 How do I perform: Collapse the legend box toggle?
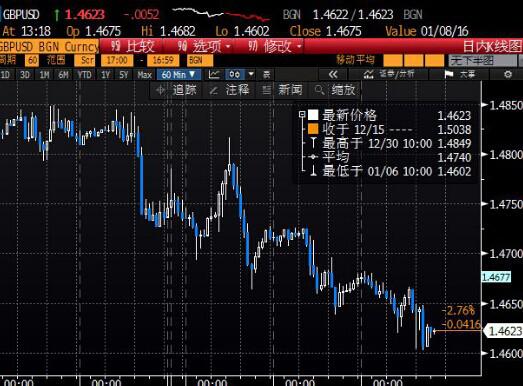point(302,114)
